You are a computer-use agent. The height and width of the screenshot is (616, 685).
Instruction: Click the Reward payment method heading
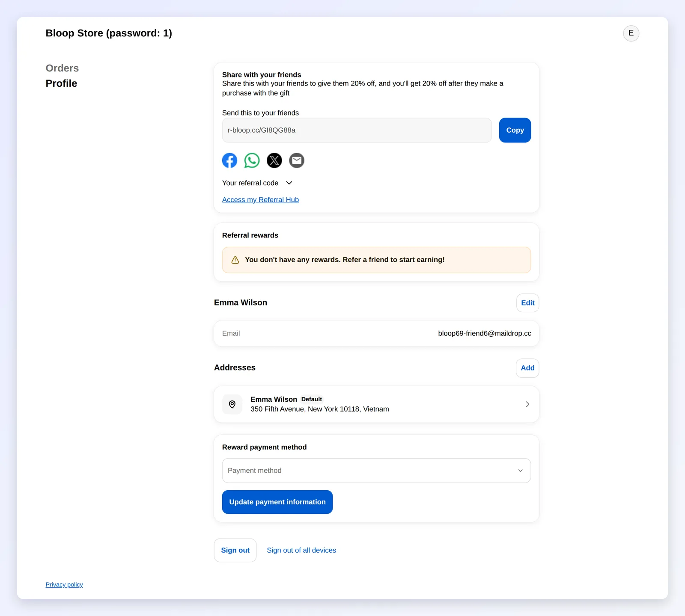pyautogui.click(x=264, y=447)
